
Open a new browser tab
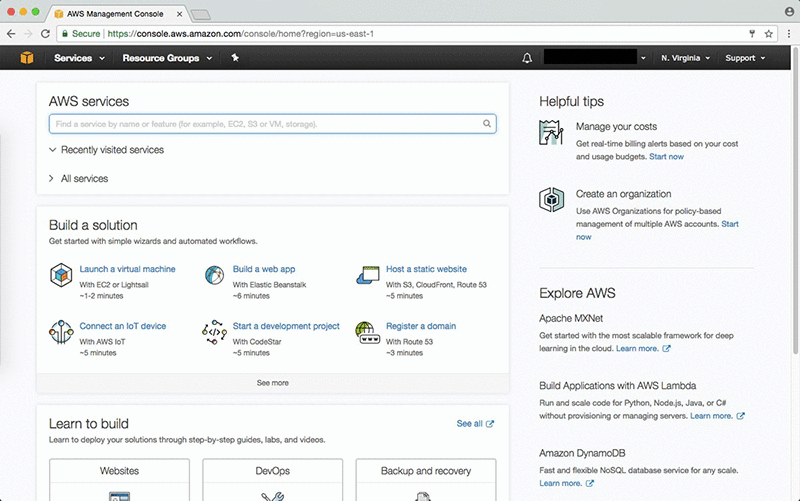point(201,15)
